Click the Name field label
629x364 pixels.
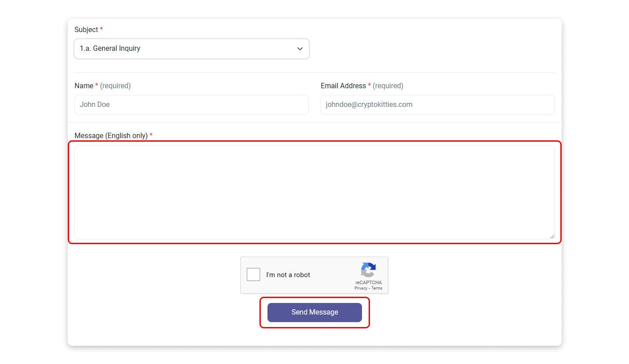[84, 86]
